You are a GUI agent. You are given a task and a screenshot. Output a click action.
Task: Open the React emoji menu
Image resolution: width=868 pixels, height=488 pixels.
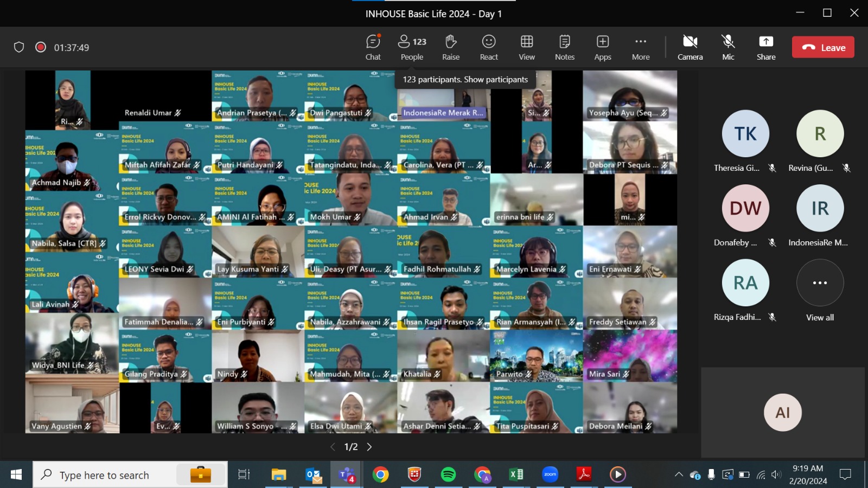pyautogui.click(x=489, y=48)
